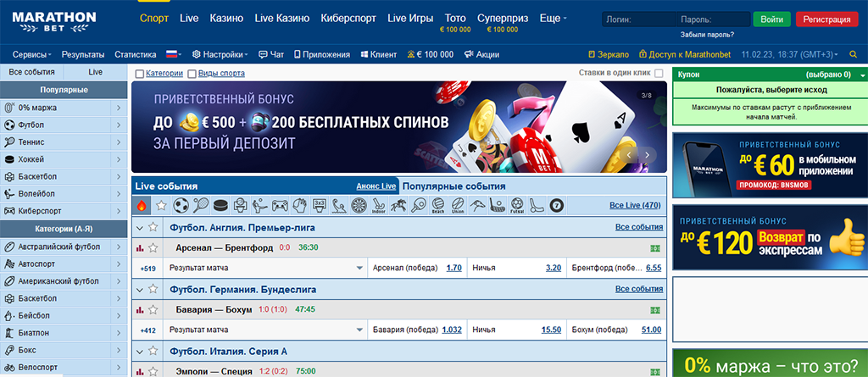Filter Live events by number 7 ball icon
Viewport: 868px width, 377px height.
(x=556, y=205)
